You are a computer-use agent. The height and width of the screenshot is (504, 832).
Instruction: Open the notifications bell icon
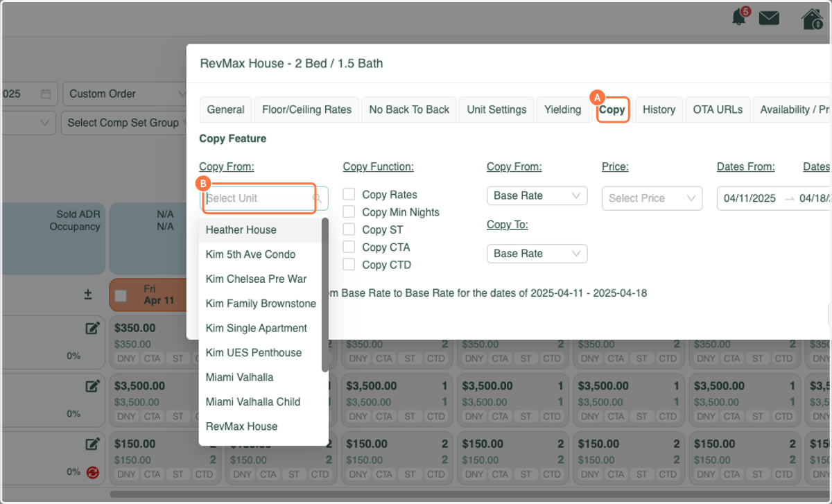click(x=740, y=17)
